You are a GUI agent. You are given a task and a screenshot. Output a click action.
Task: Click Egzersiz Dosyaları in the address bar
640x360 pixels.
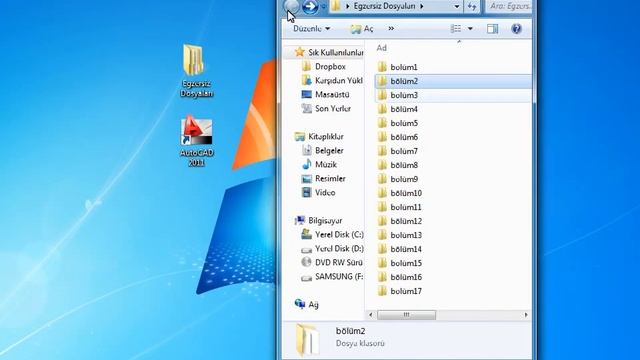pyautogui.click(x=384, y=6)
